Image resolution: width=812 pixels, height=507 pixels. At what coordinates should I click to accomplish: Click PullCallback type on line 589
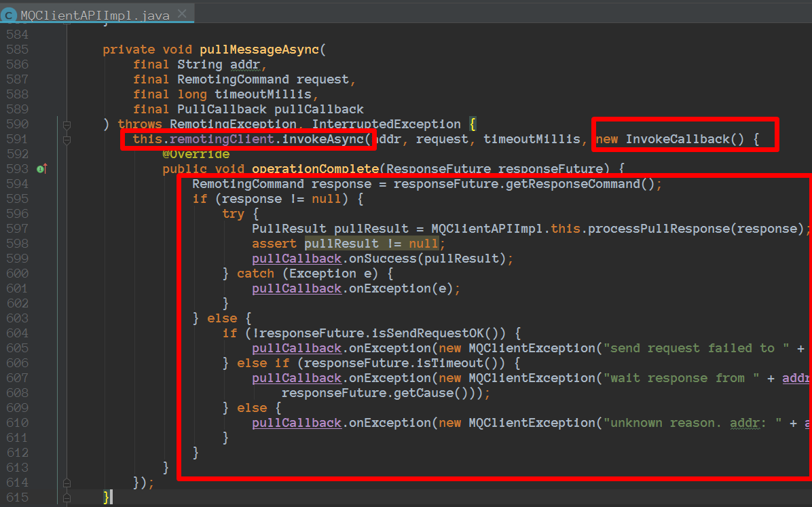click(x=221, y=110)
